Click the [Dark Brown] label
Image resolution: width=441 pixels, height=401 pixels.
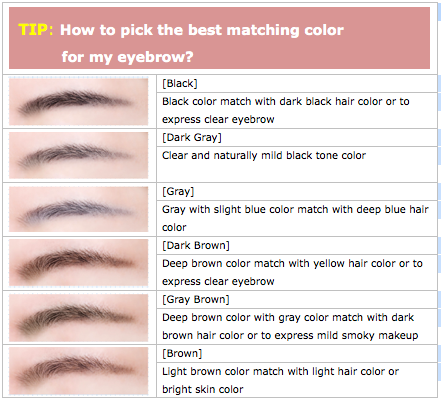point(196,245)
